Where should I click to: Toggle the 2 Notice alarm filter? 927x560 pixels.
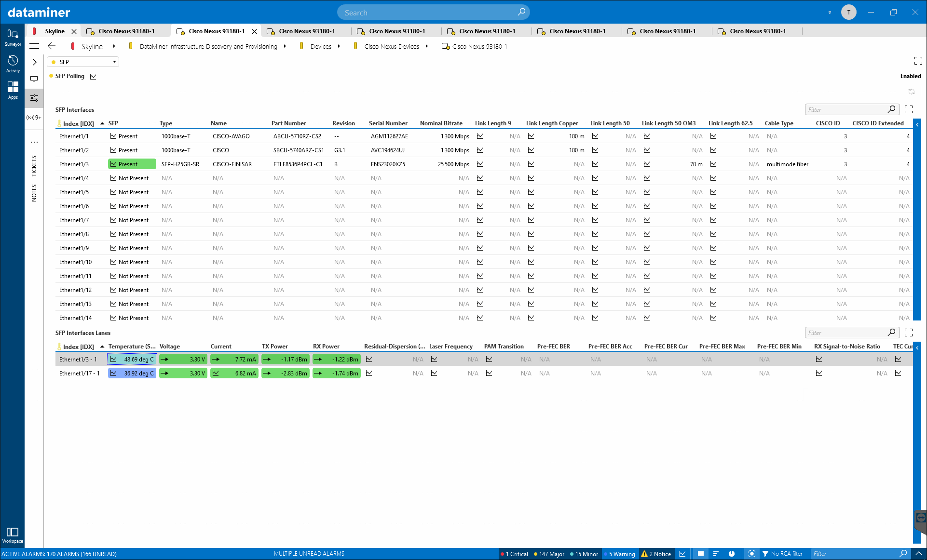656,554
